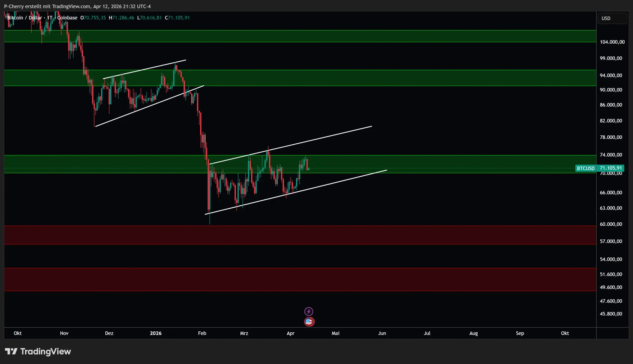
Task: Click the Jun label on the time axis
Action: point(382,333)
